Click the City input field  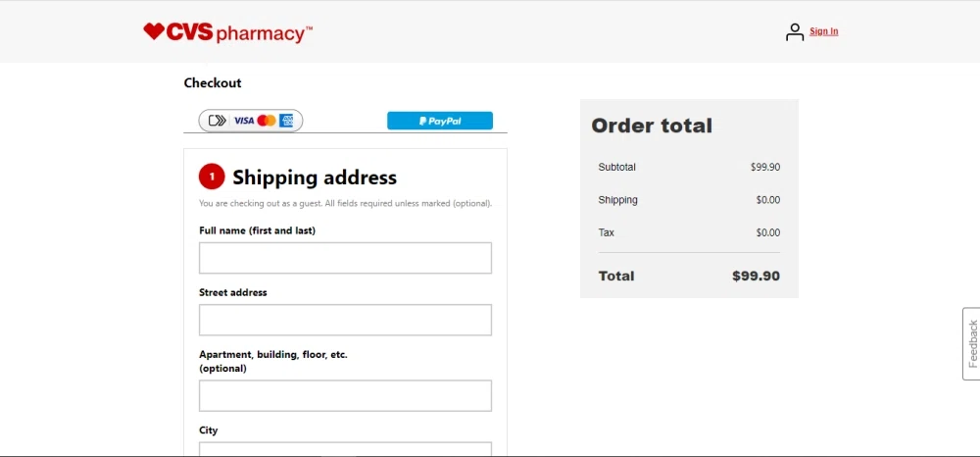coord(345,449)
